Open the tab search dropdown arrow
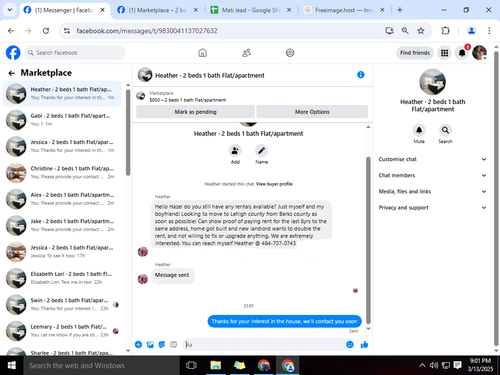Screen dimensions: 500x375 (10, 10)
